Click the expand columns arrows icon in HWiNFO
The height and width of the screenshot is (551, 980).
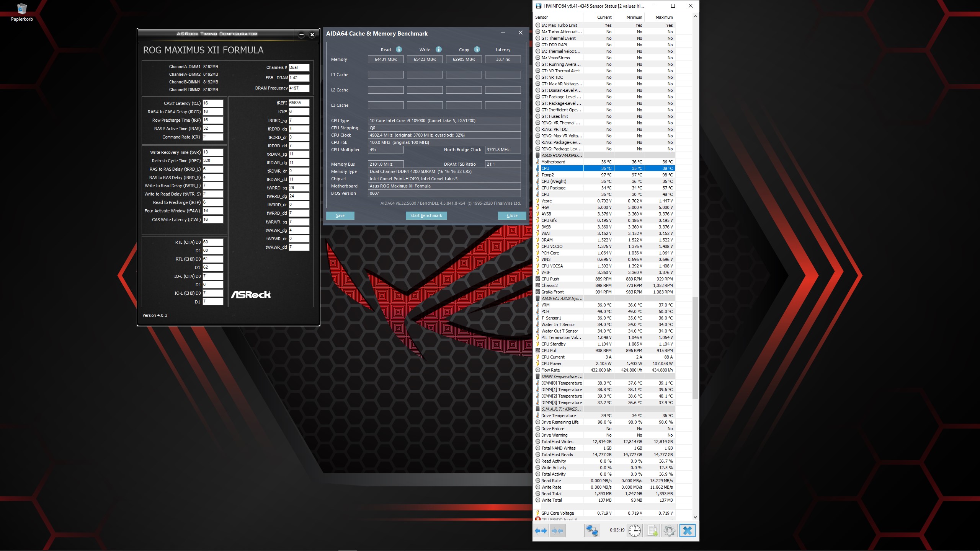(541, 531)
